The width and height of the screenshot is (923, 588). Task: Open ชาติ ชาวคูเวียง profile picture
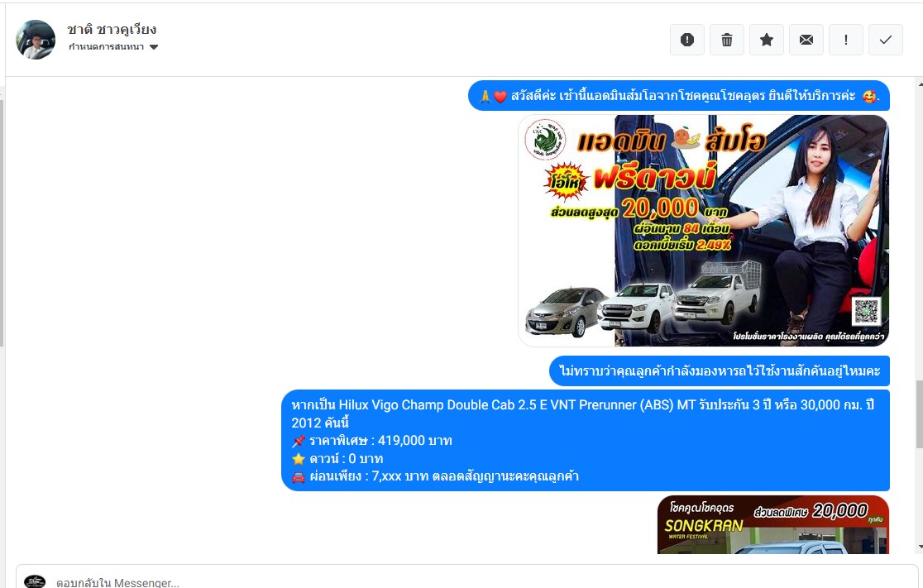tap(36, 40)
